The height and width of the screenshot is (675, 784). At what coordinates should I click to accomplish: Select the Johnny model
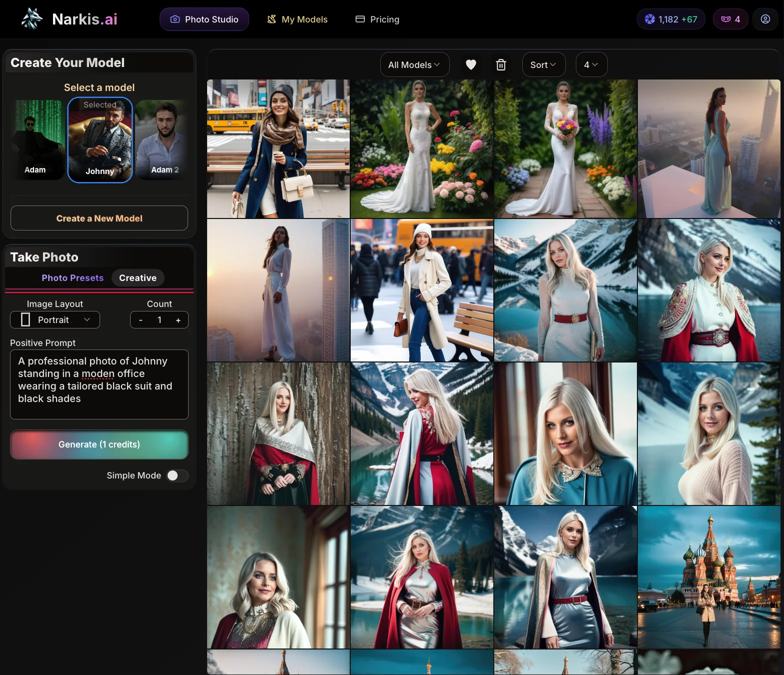[x=100, y=140]
